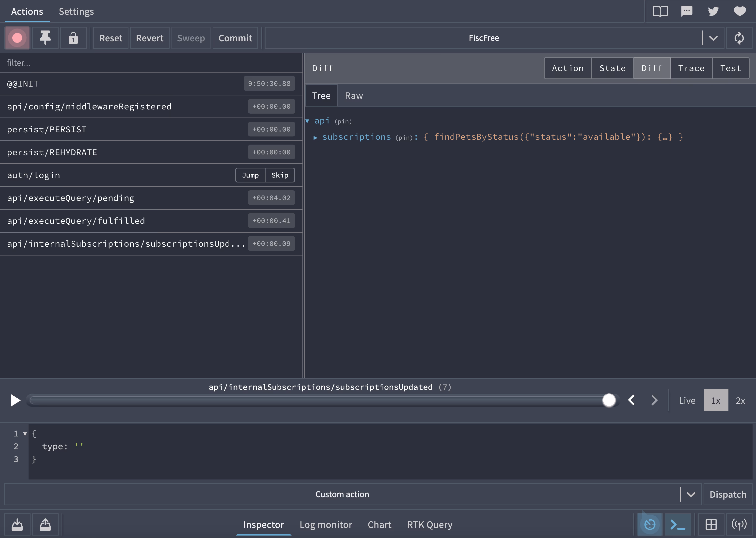756x538 pixels.
Task: Click the (pin) label next to api
Action: click(343, 121)
